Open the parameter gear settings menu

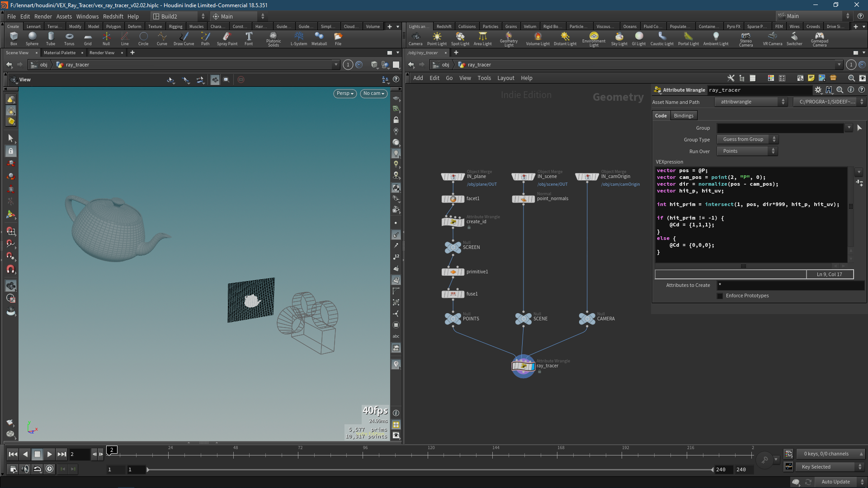coord(818,90)
